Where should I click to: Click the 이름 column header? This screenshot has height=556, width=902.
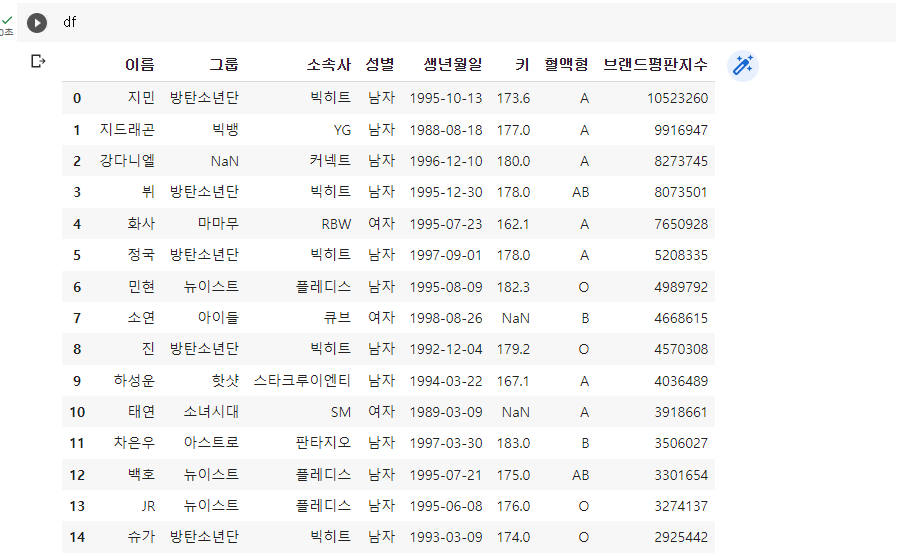tap(140, 64)
